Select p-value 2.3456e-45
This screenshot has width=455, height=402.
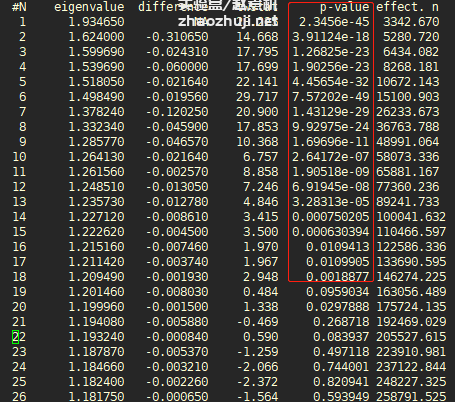[334, 22]
